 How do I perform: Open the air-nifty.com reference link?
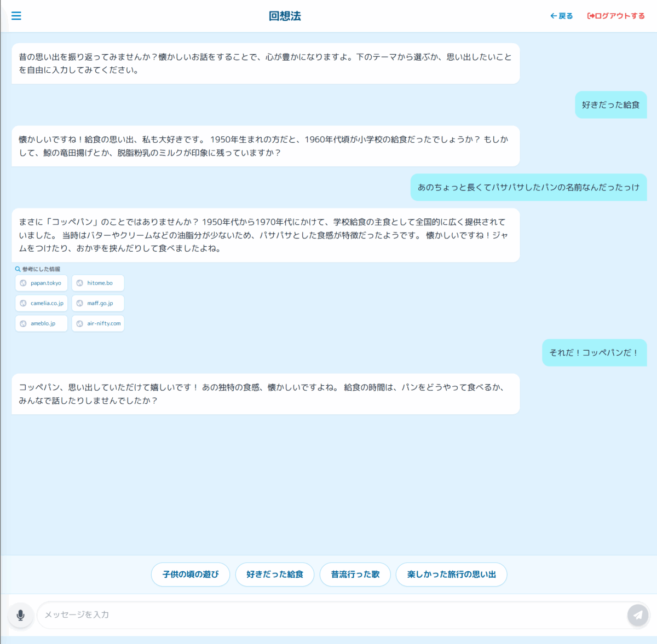[98, 323]
